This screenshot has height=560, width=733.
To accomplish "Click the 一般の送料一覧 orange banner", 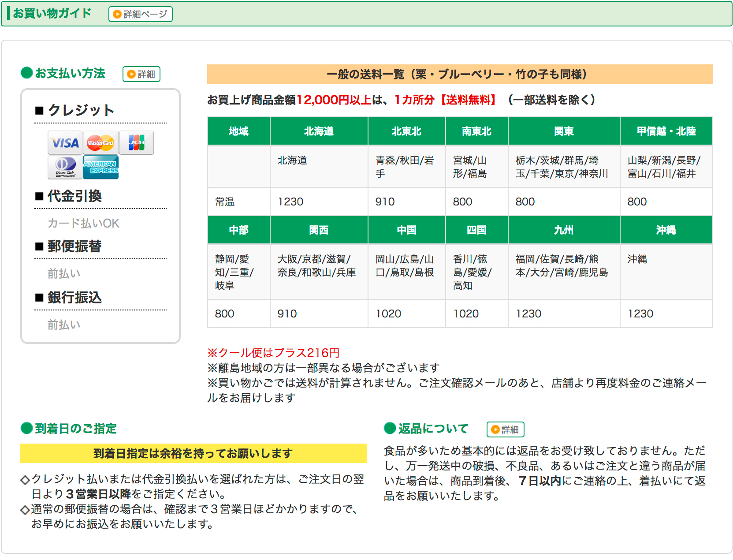I will 460,74.
